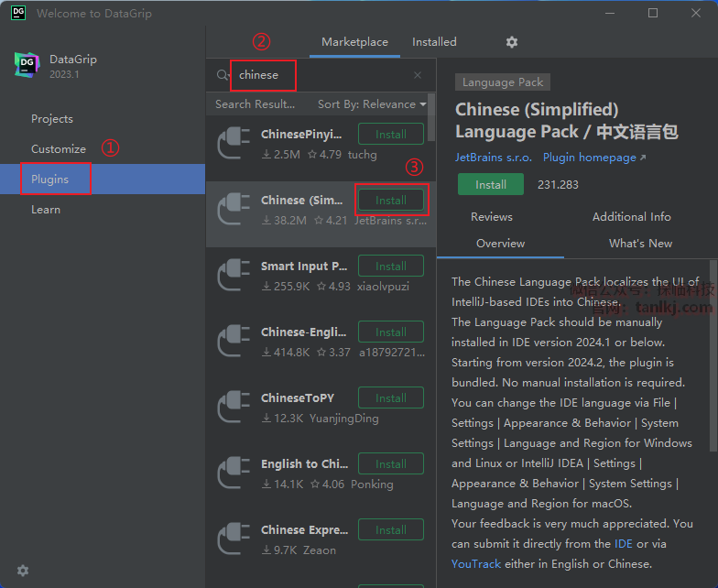Click the plugins settings gear icon
Screen dimensions: 718x588
[x=512, y=42]
